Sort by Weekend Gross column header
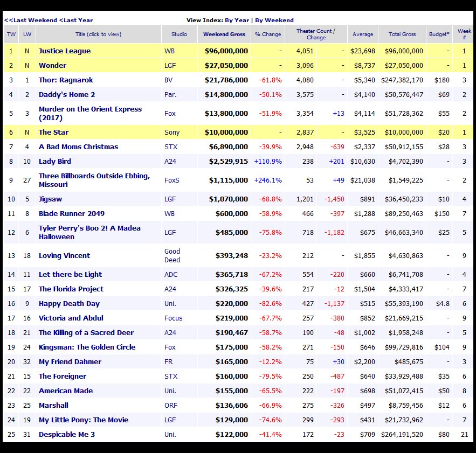Image resolution: width=476 pixels, height=453 pixels. point(224,34)
